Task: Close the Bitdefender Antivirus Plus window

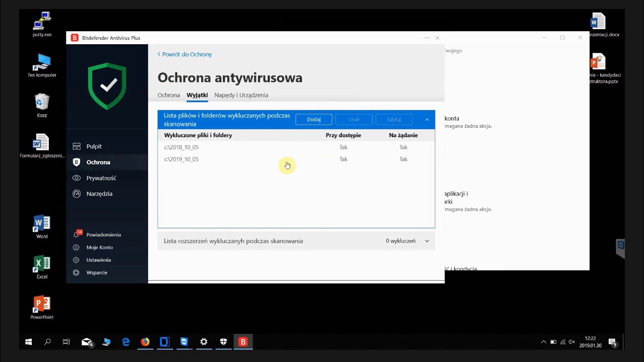Action: click(437, 38)
